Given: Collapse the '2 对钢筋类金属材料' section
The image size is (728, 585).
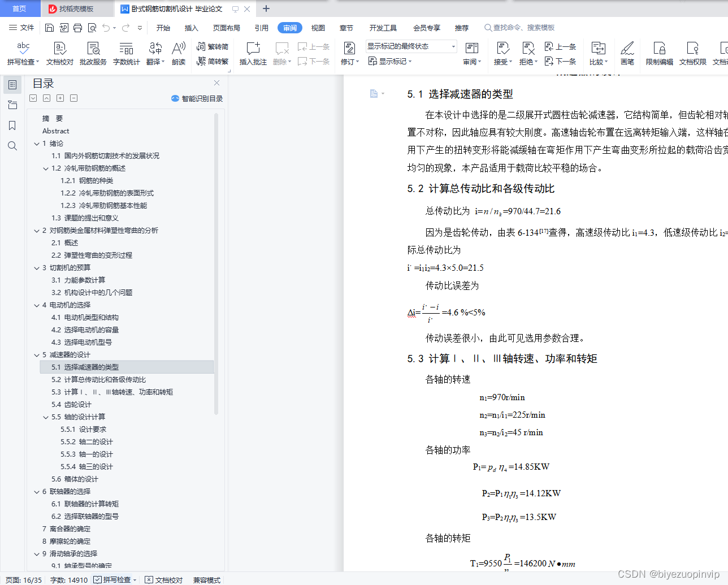Looking at the screenshot, I should (37, 231).
